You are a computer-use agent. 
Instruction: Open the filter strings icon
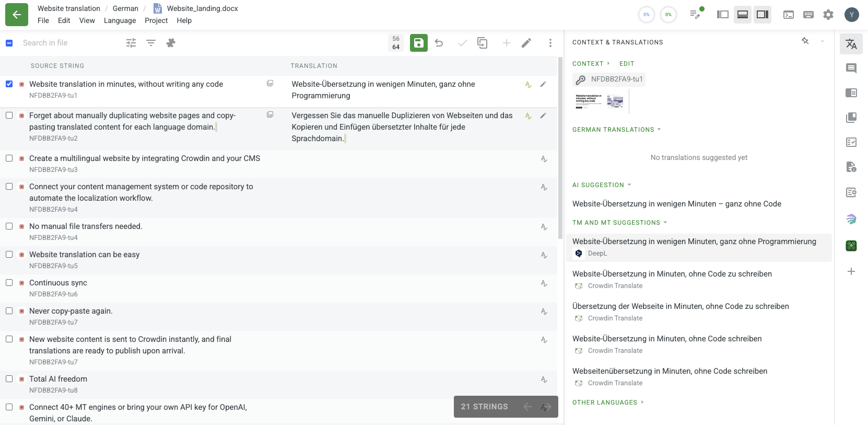[151, 43]
